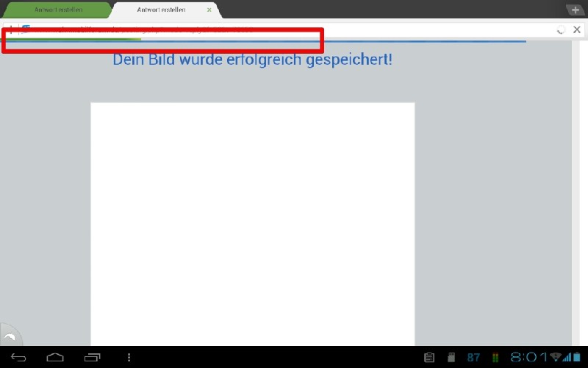Select the active white Antwort erstellen tab
588x368 pixels.
tap(160, 10)
